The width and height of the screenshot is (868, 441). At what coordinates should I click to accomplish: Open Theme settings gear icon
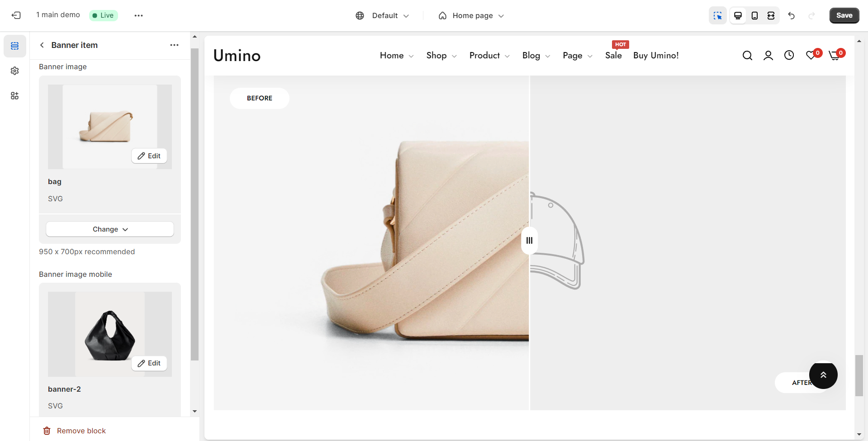pos(15,71)
